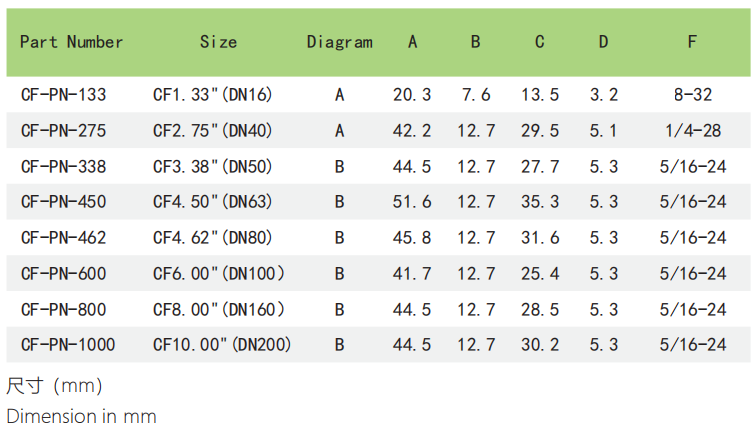Select the 1/4-28 thread cell

[692, 131]
